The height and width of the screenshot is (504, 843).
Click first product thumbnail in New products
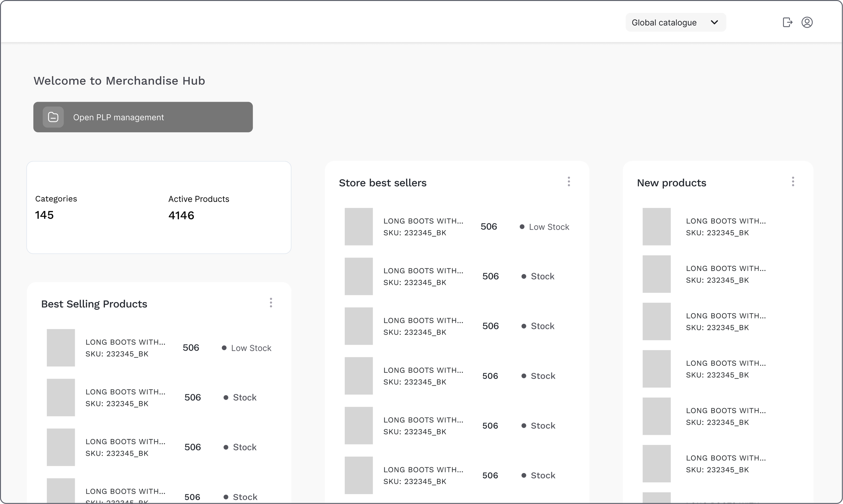point(656,227)
